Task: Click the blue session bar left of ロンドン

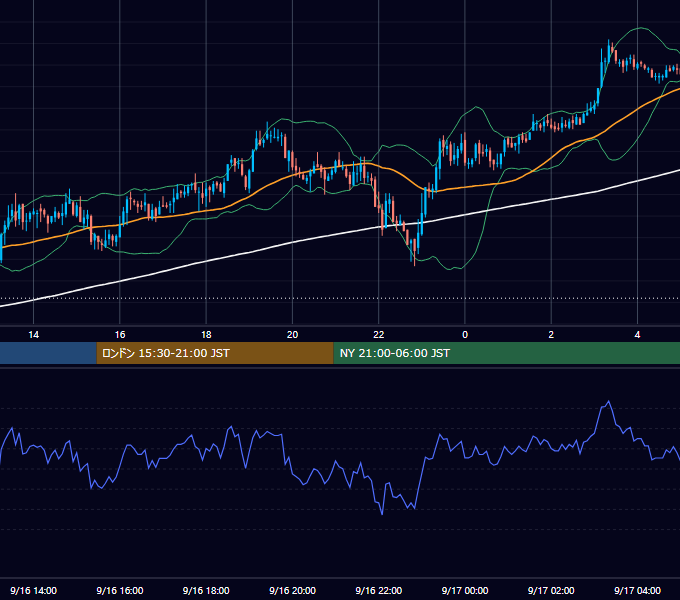Action: click(48, 353)
